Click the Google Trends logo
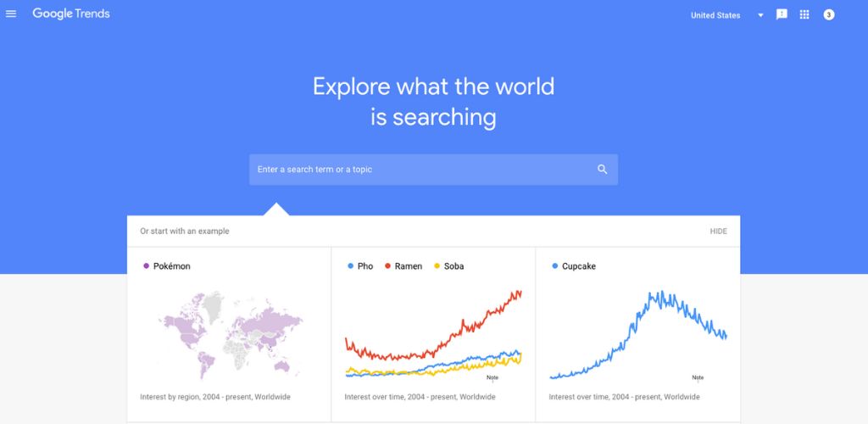Image resolution: width=868 pixels, height=424 pixels. pos(71,14)
